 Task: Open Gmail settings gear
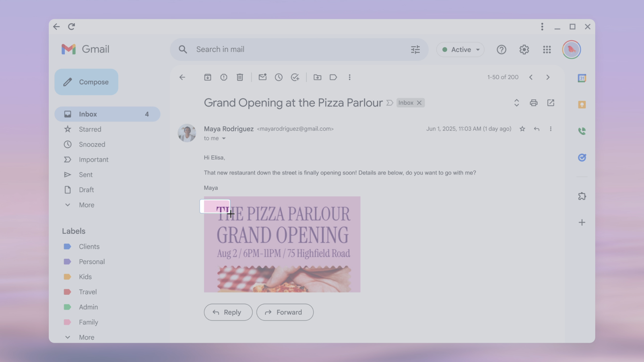tap(524, 49)
